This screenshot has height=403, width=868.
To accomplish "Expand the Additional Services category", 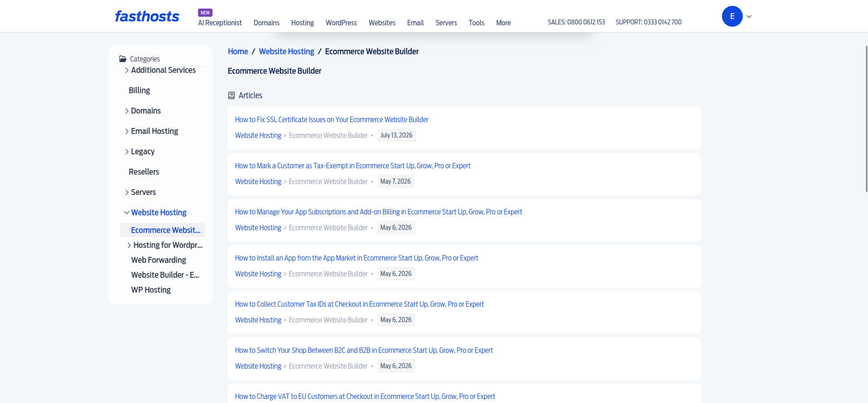I will pos(127,70).
